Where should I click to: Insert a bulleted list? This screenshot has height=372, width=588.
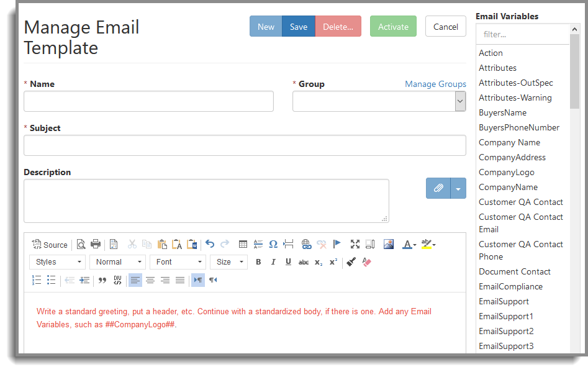[52, 279]
